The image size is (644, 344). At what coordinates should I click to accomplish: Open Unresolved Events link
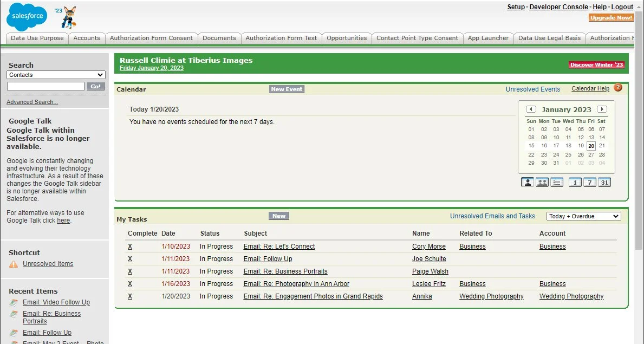tap(533, 89)
